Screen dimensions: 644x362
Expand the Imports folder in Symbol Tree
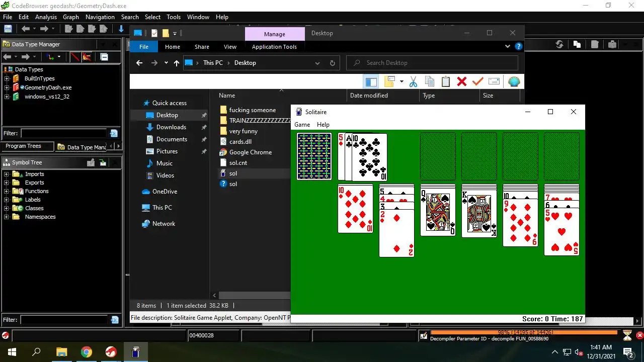coord(7,174)
